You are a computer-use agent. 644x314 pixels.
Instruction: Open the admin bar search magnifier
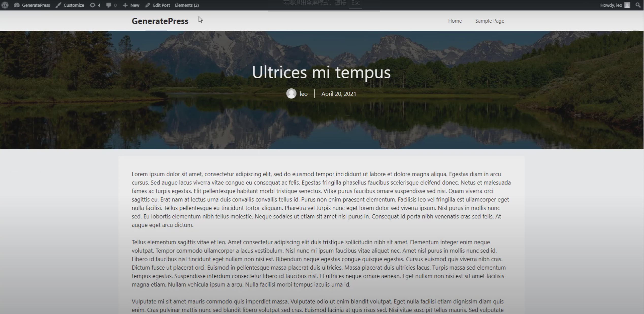click(x=638, y=5)
